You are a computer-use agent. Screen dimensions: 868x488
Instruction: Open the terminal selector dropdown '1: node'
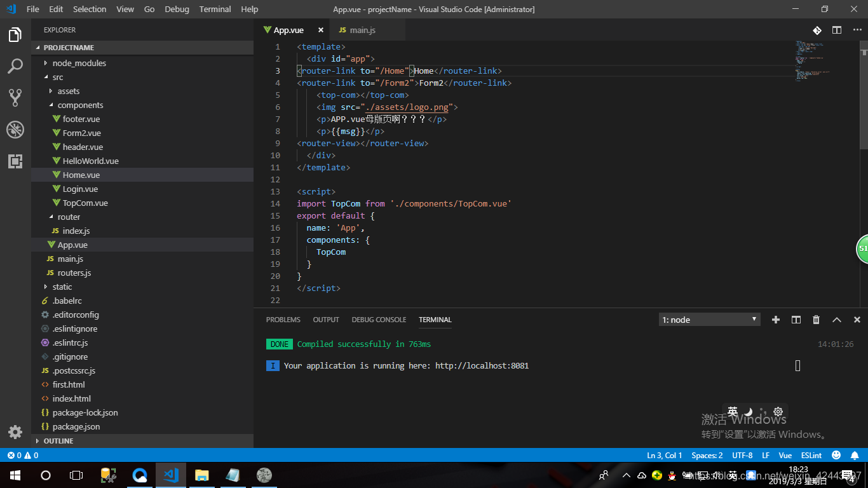click(x=710, y=320)
